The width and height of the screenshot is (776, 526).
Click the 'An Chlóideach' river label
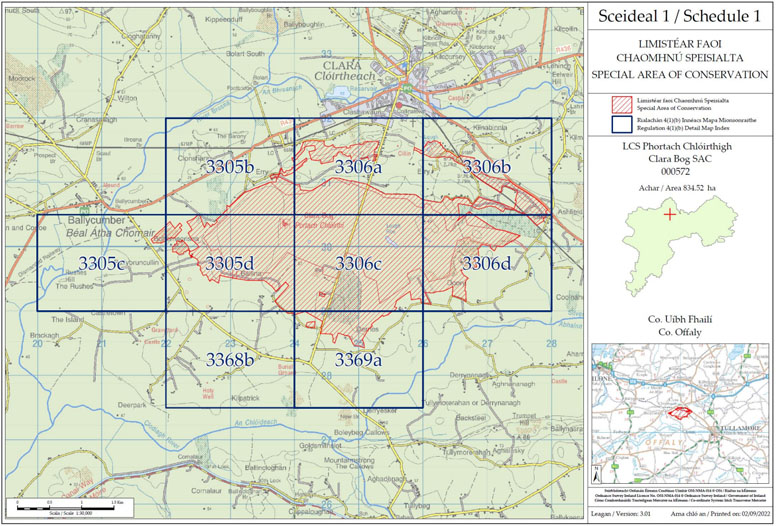point(255,422)
